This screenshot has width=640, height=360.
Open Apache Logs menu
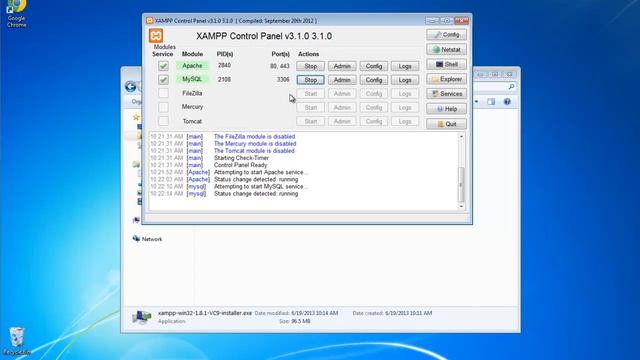[405, 66]
